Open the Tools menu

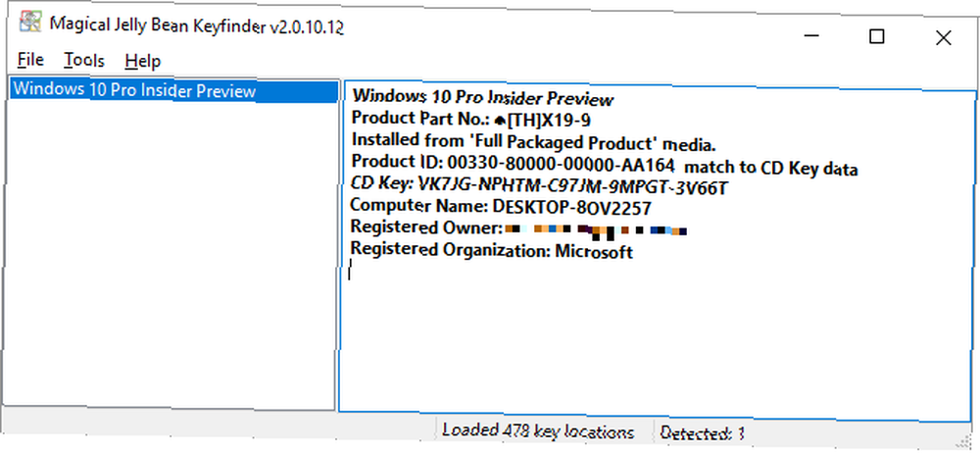pyautogui.click(x=83, y=60)
